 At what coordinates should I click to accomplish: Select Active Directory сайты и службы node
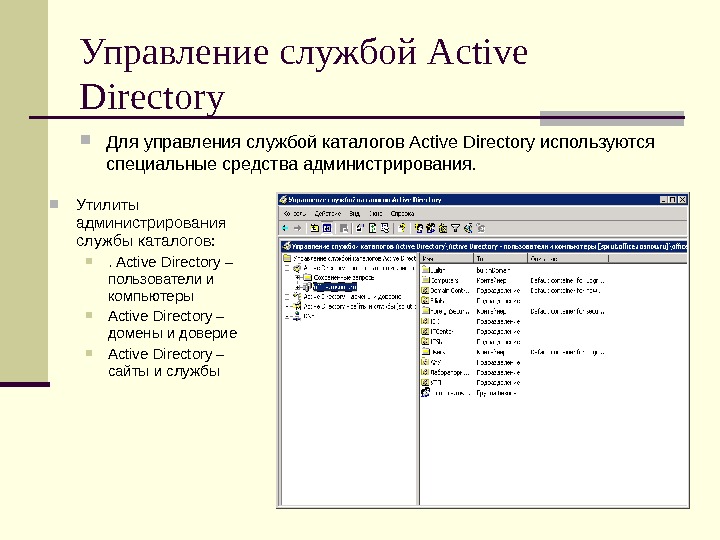[x=359, y=306]
